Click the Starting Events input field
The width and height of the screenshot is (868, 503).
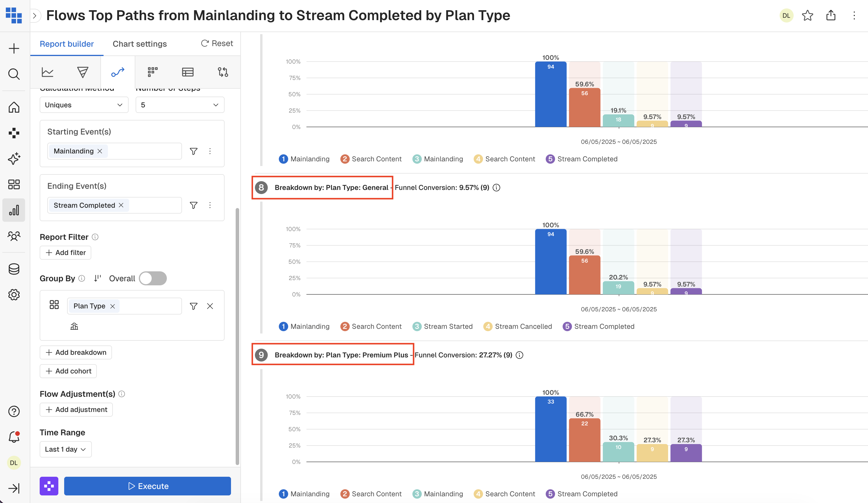pos(145,151)
